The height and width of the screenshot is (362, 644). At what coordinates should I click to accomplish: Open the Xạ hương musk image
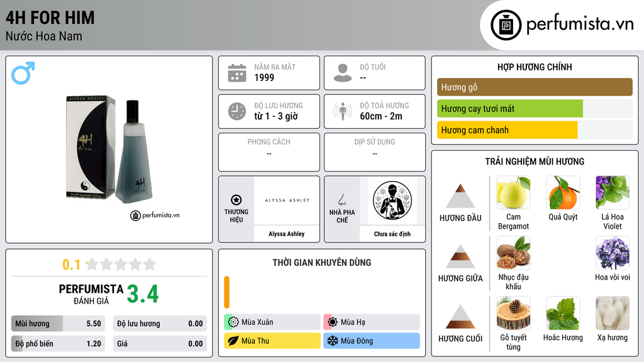click(x=613, y=313)
